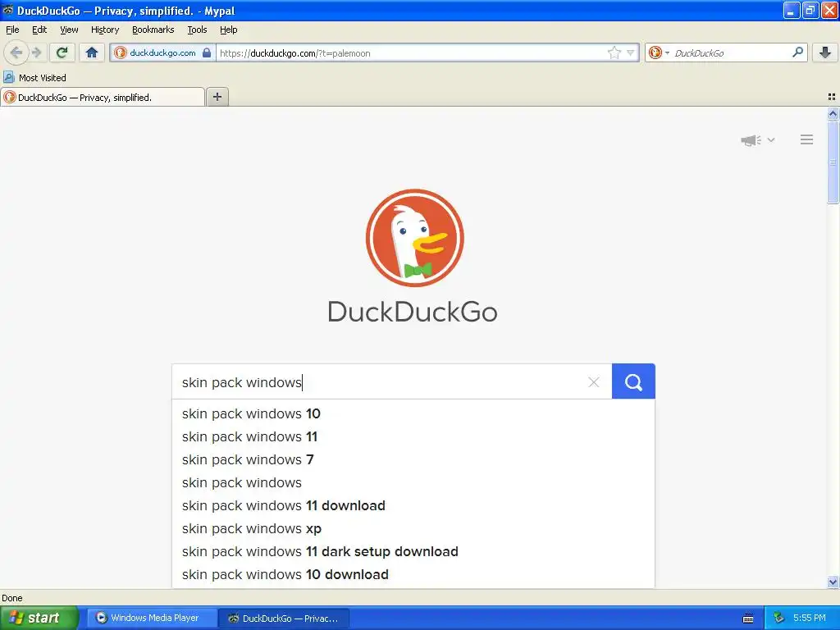Reload the page with the refresh icon

pos(62,52)
